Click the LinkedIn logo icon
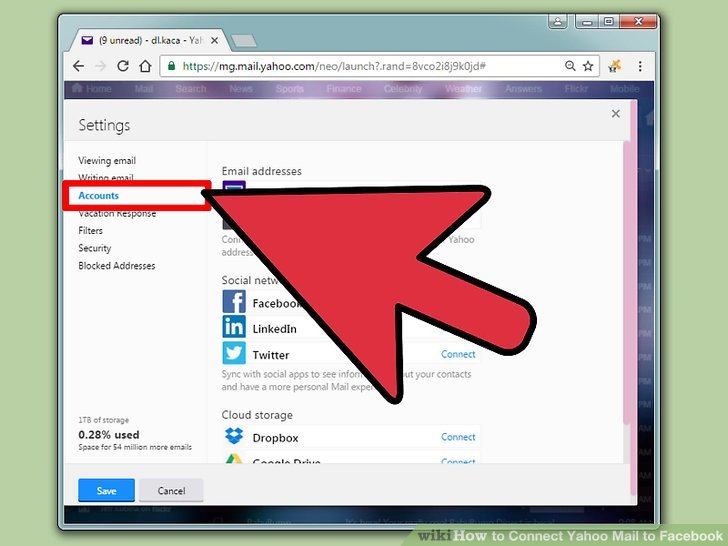Screen dimensions: 728x546 (234, 327)
